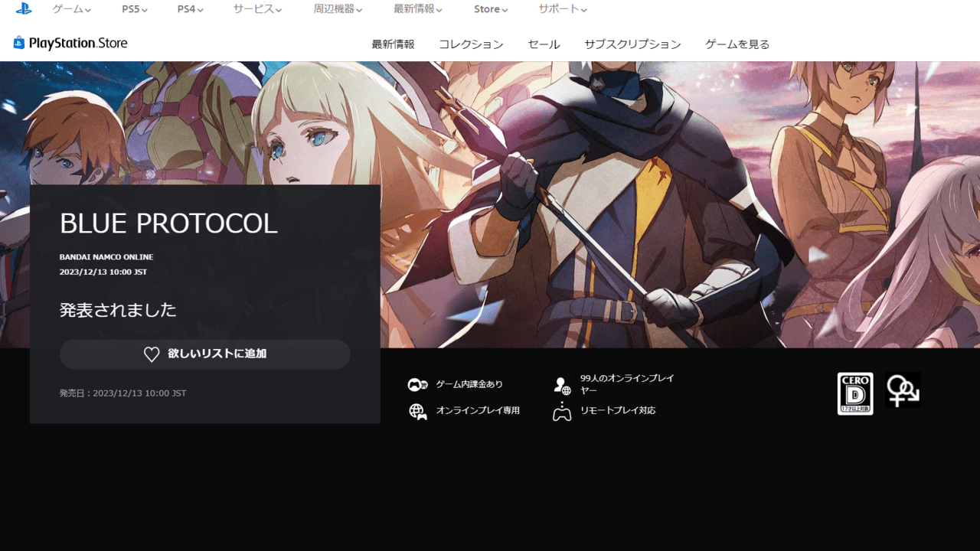Click the リモートプレイ対応 label

pos(618,411)
